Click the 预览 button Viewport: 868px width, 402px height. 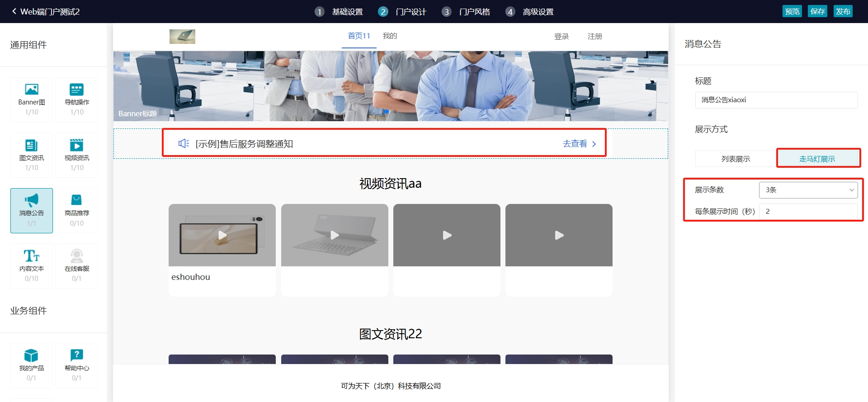tap(792, 11)
